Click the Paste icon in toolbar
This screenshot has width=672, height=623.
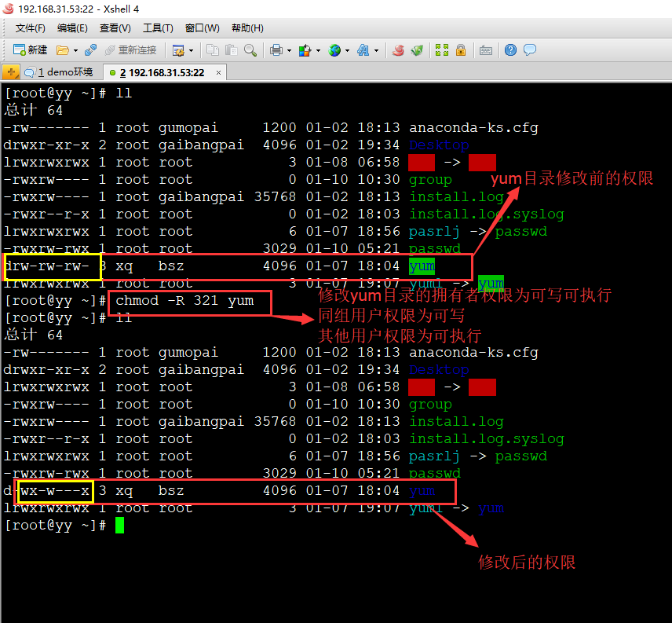pyautogui.click(x=230, y=49)
